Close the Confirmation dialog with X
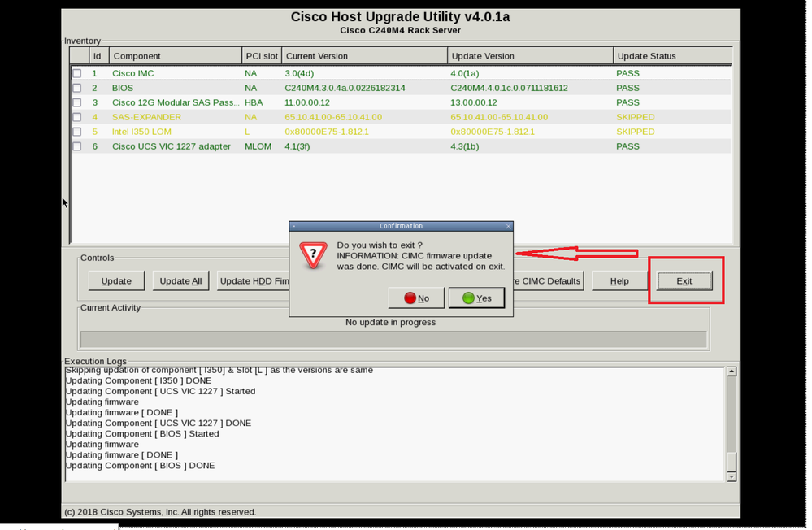Screen dimensions: 812x530 tap(508, 226)
